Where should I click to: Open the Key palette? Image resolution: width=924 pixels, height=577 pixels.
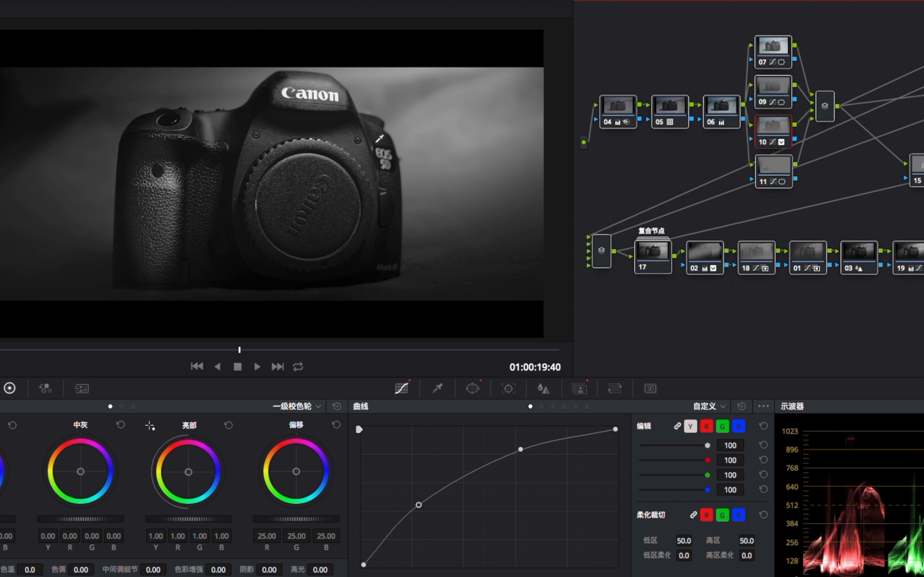click(579, 388)
